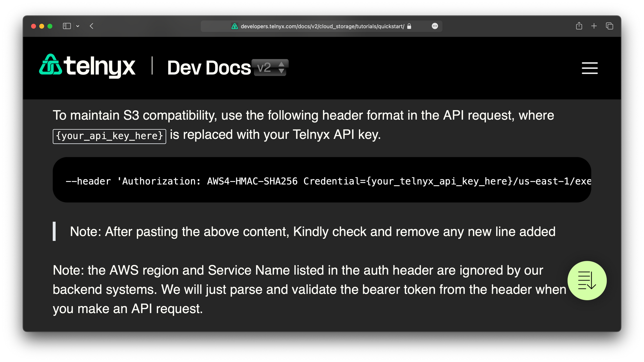Open the v2 version selector dropdown

(270, 68)
